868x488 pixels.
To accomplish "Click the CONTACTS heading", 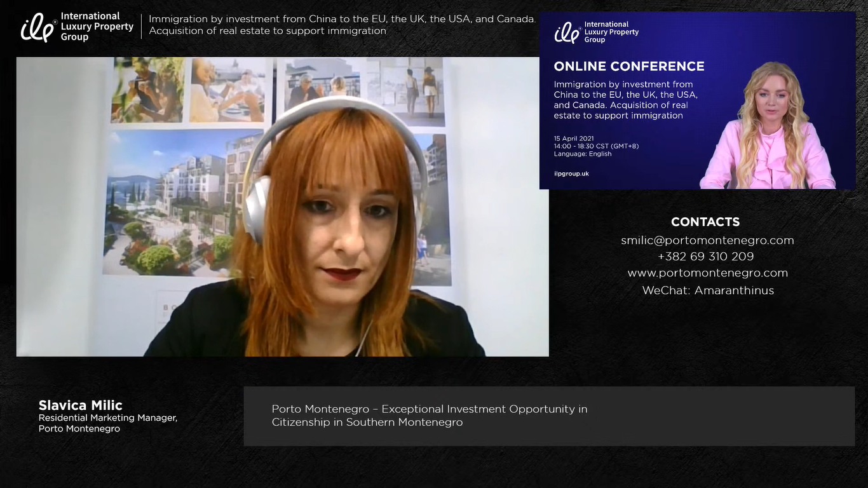I will pos(705,222).
